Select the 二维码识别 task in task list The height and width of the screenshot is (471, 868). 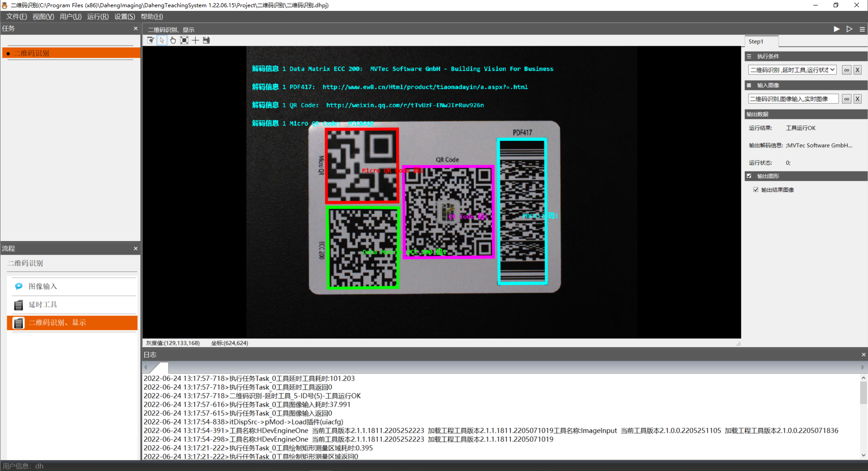(x=71, y=53)
